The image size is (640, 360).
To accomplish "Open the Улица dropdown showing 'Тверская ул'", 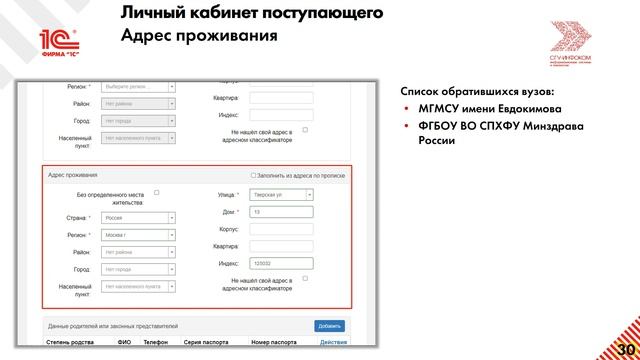I will [x=281, y=195].
